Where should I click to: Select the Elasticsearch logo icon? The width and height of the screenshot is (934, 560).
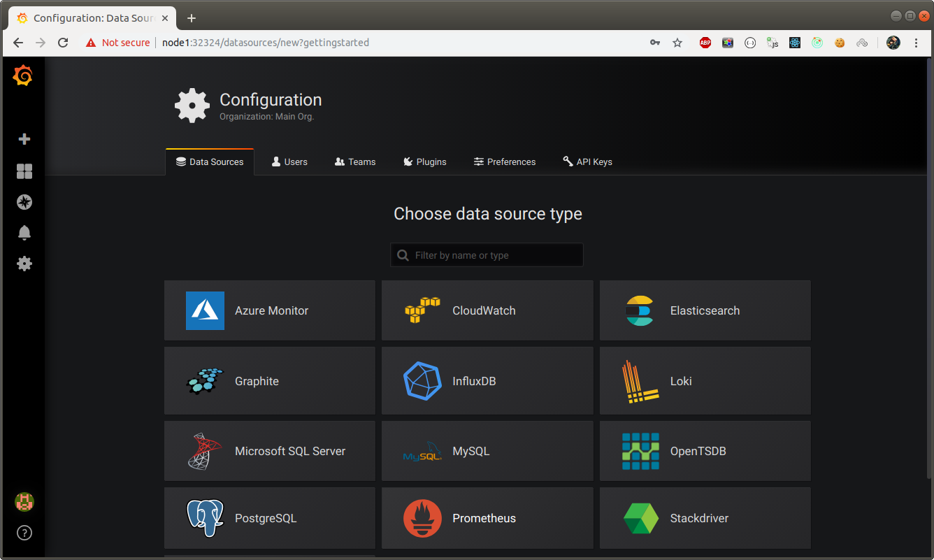click(640, 310)
